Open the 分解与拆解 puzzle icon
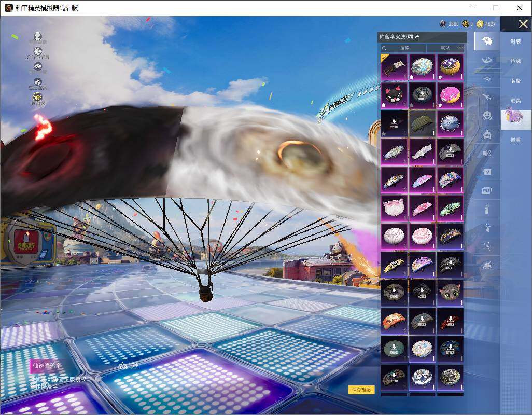Viewport: 532px width, 415px height. pyautogui.click(x=38, y=51)
